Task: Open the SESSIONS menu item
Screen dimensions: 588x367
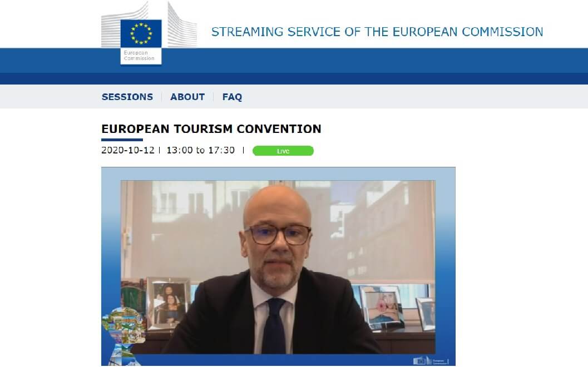Action: click(127, 97)
